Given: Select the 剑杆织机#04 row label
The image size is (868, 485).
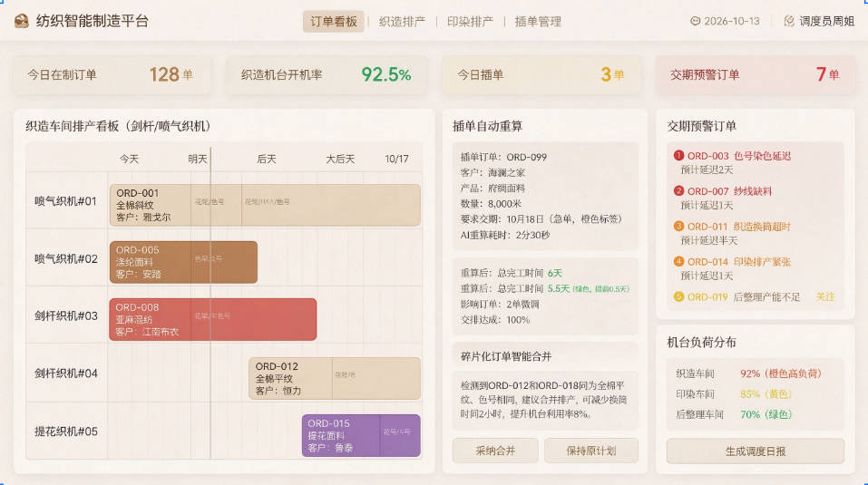Looking at the screenshot, I should click(66, 373).
